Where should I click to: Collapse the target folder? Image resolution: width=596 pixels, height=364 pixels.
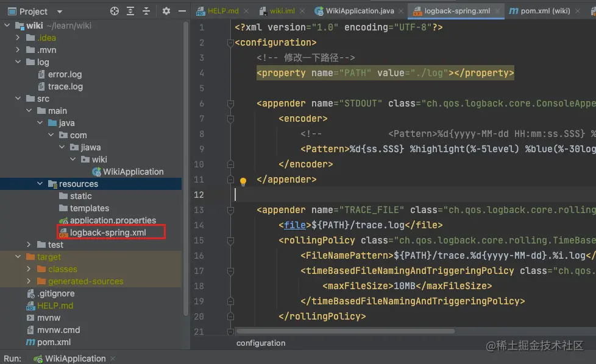(x=18, y=257)
